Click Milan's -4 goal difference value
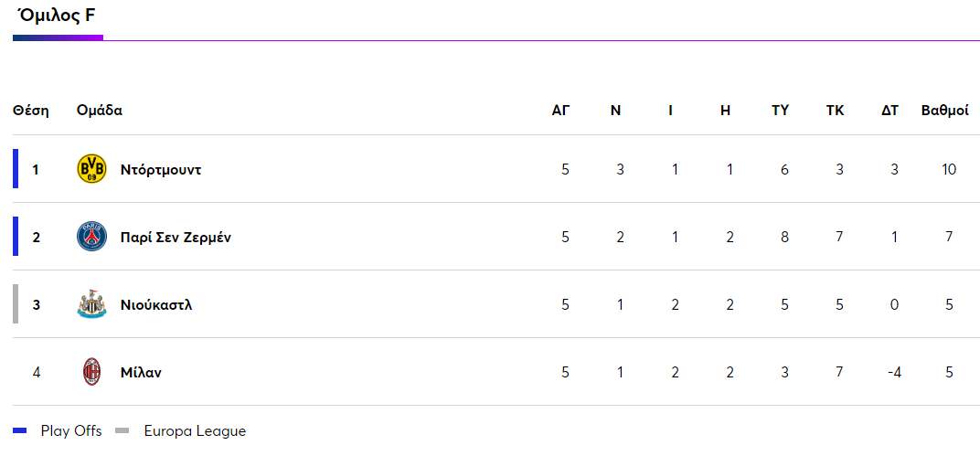 click(893, 372)
